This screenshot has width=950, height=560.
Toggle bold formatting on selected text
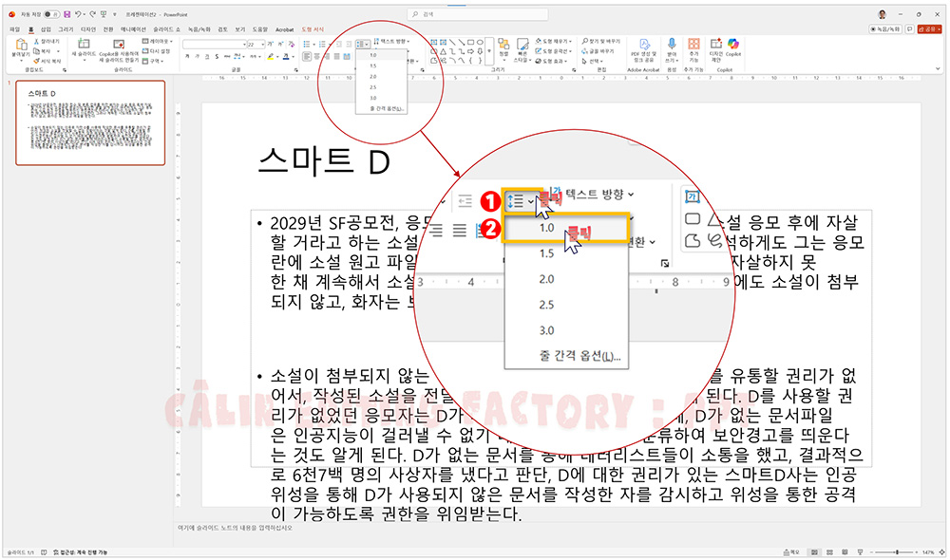(x=187, y=56)
